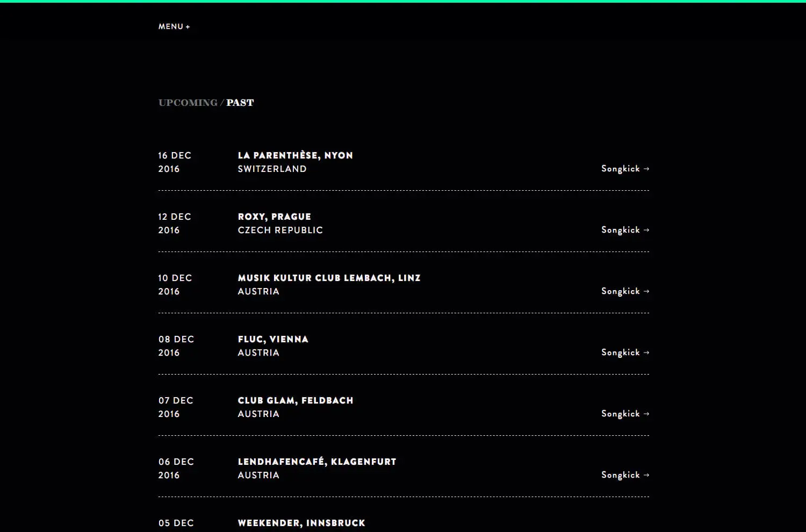Open Songkick link for Fluc, Vienna
This screenshot has height=532, width=806.
pyautogui.click(x=625, y=353)
